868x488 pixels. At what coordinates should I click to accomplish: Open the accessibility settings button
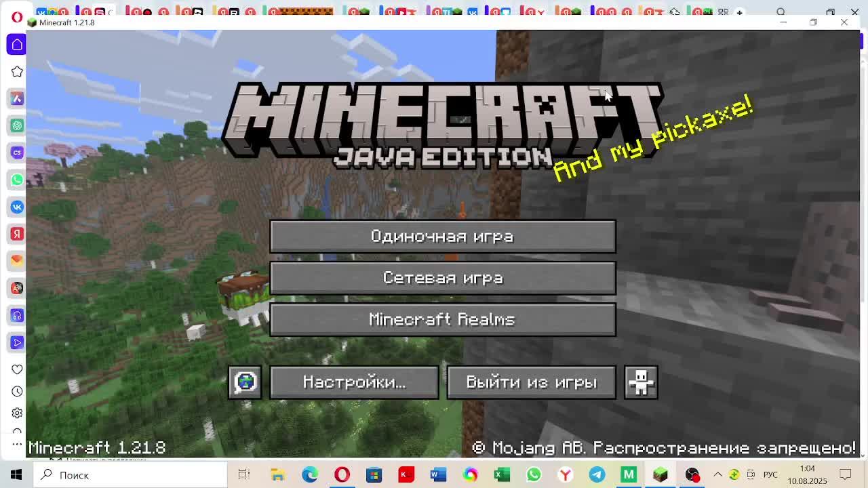click(641, 382)
